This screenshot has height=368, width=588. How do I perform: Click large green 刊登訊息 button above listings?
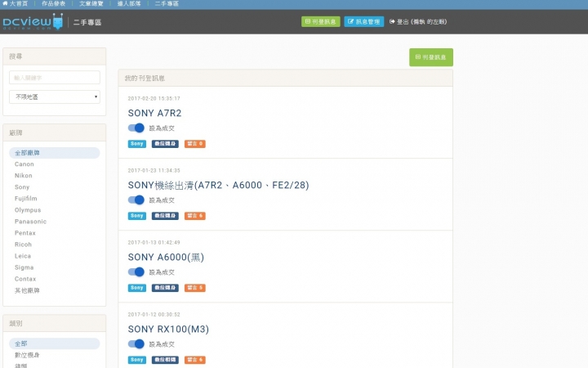tap(431, 57)
